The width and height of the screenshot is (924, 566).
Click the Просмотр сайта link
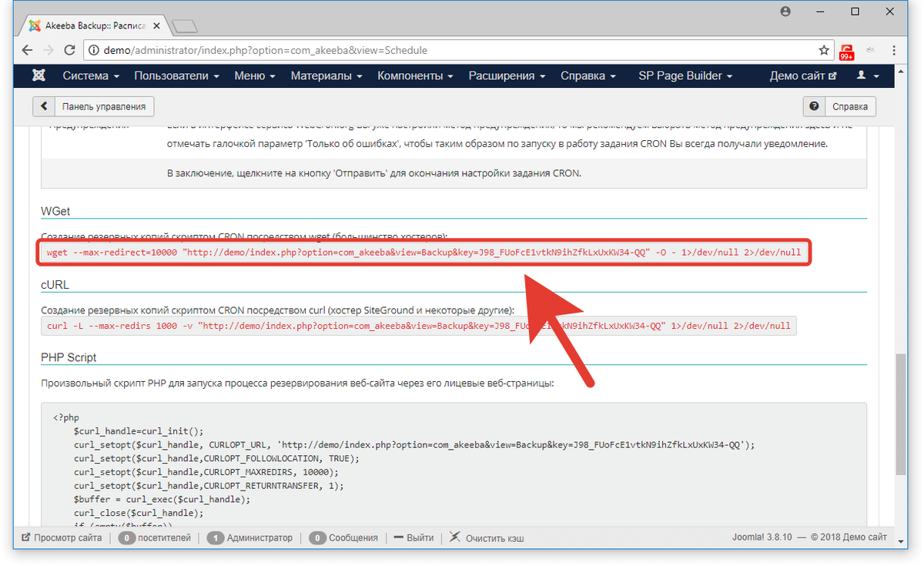pyautogui.click(x=62, y=538)
